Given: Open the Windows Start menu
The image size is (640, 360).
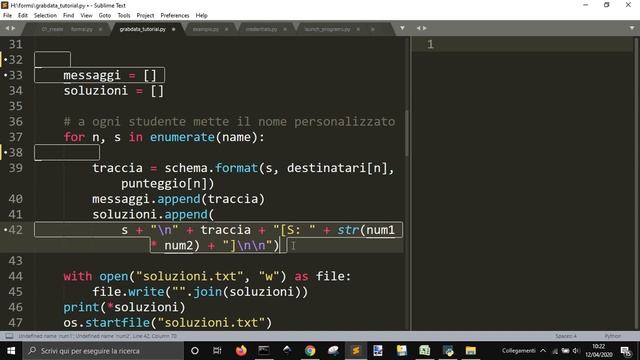Looking at the screenshot, I should click(x=11, y=351).
